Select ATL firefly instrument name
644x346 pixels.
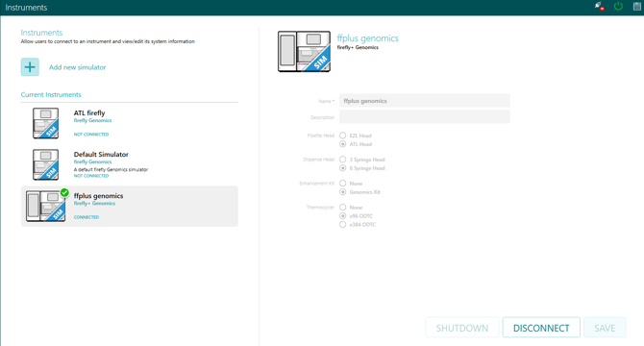89,112
